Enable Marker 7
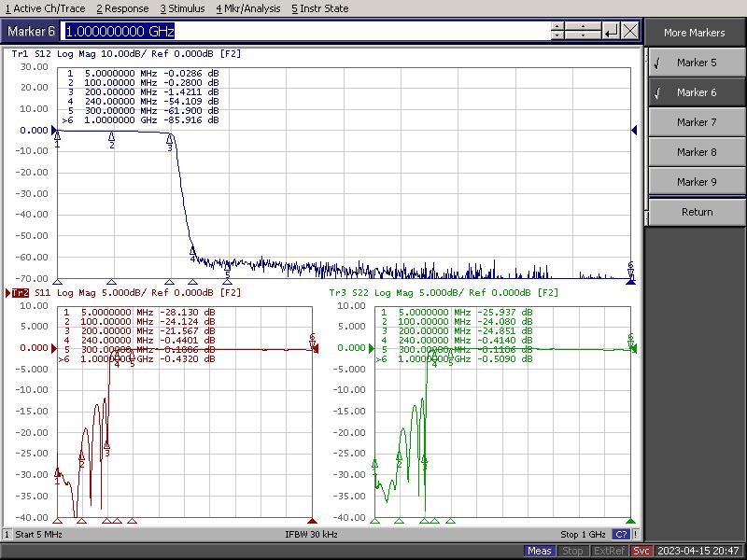Image resolution: width=747 pixels, height=560 pixels. coord(696,122)
